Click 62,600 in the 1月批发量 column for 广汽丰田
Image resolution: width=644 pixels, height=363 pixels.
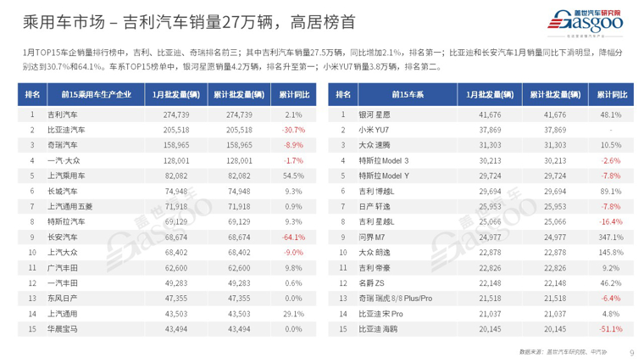[x=176, y=268]
